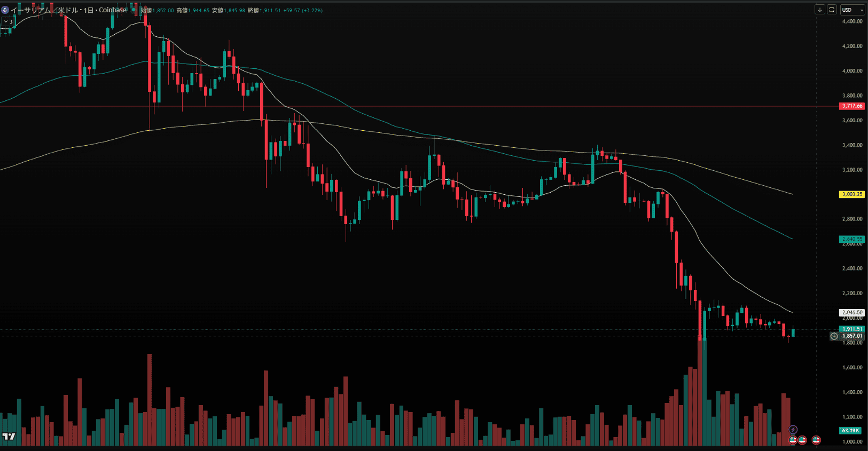The width and height of the screenshot is (868, 451).
Task: Click the down-arrow button beside USD
Action: tap(819, 10)
